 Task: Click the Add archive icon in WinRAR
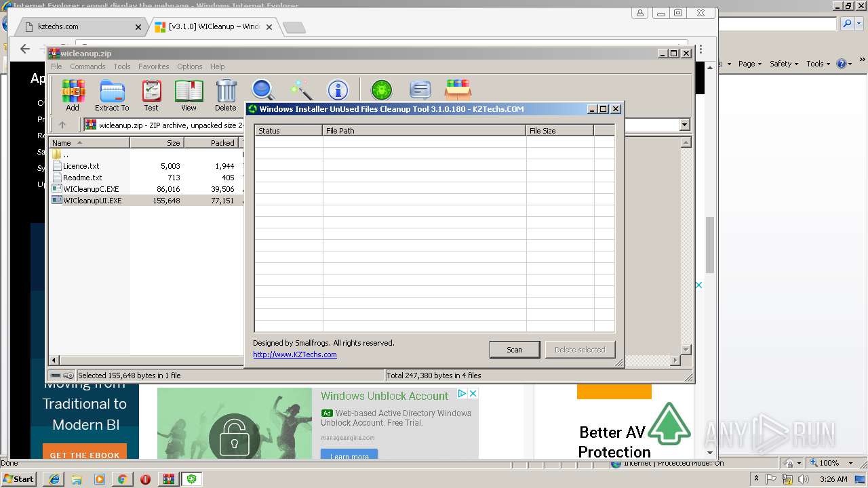(x=73, y=95)
